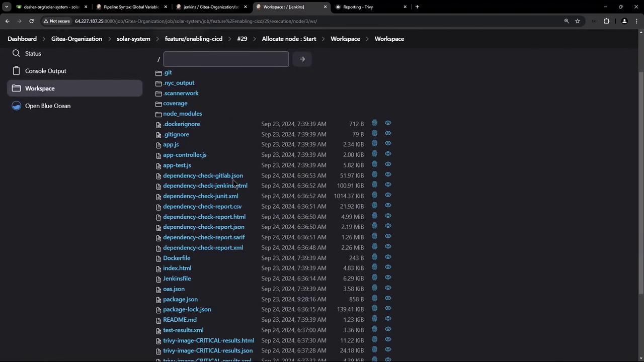Expand the chevron after solar-system breadcrumb
The image size is (644, 362).
157,39
